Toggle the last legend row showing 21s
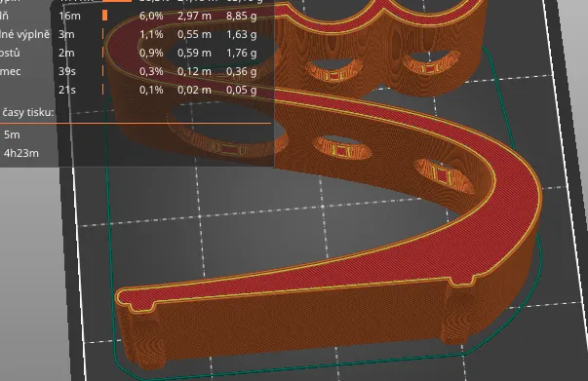588x381 pixels. point(137,90)
